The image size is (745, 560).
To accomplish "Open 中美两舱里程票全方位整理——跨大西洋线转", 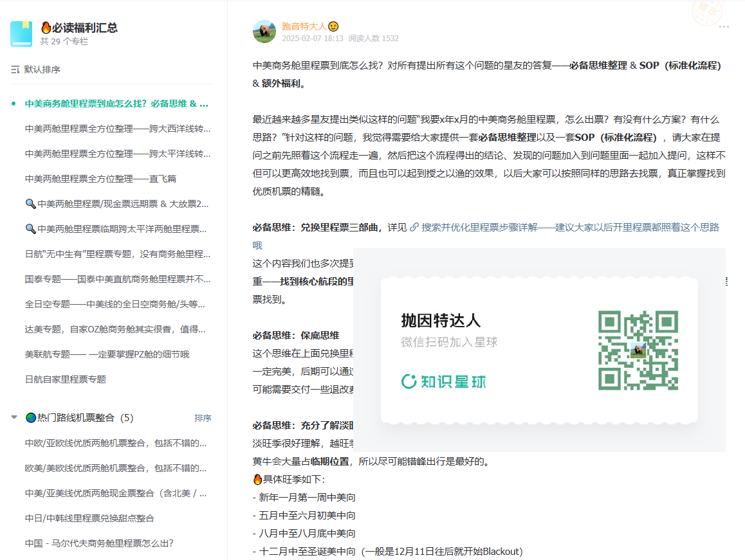I will 117,129.
